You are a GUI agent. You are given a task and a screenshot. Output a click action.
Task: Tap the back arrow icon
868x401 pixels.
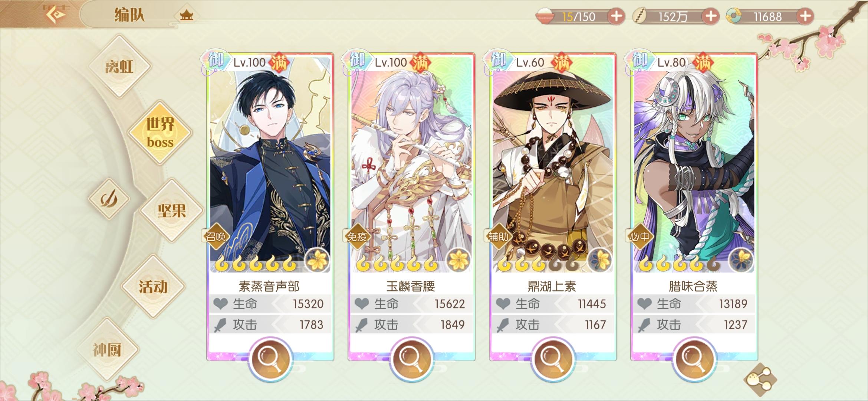56,14
